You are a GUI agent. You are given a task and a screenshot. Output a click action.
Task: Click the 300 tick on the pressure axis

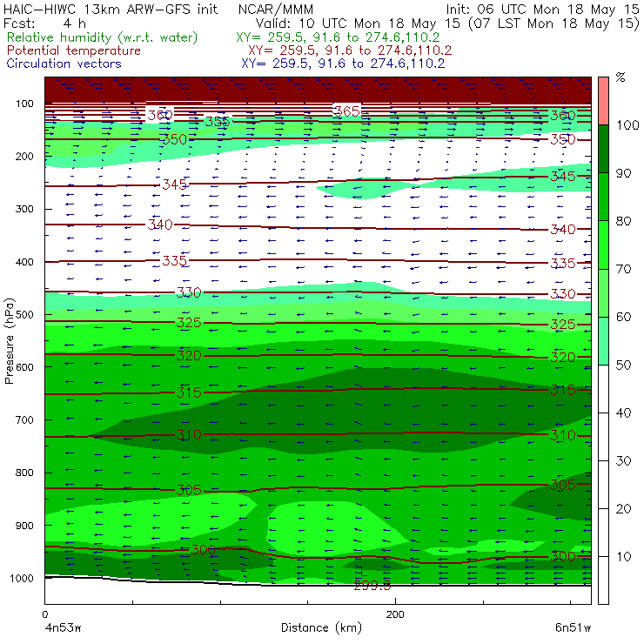tap(24, 209)
